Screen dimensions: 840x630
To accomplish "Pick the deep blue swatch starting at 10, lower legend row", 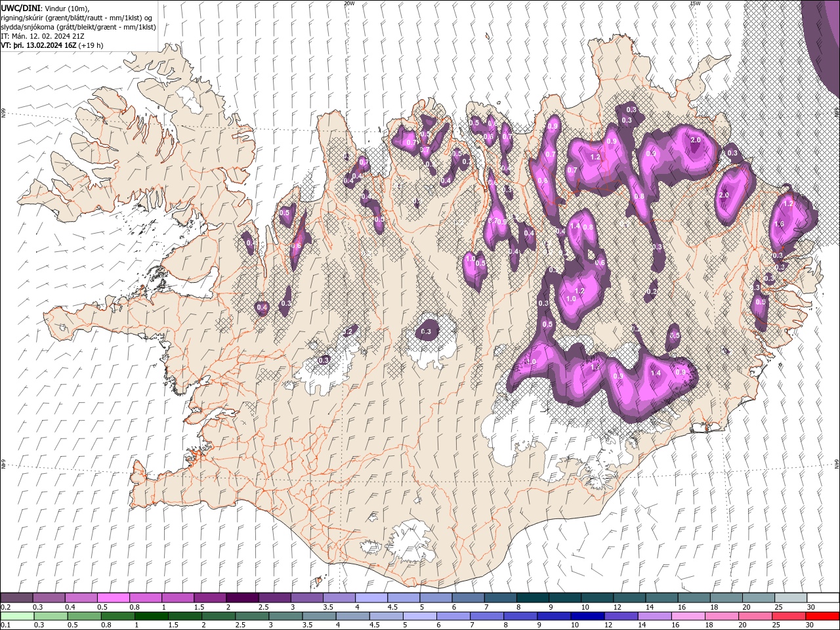I will (587, 616).
